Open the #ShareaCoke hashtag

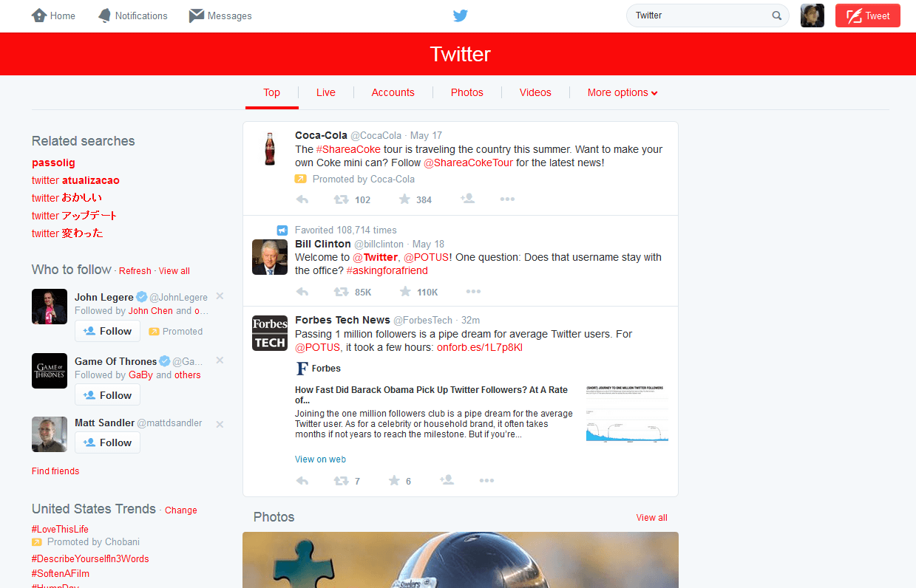click(x=348, y=149)
